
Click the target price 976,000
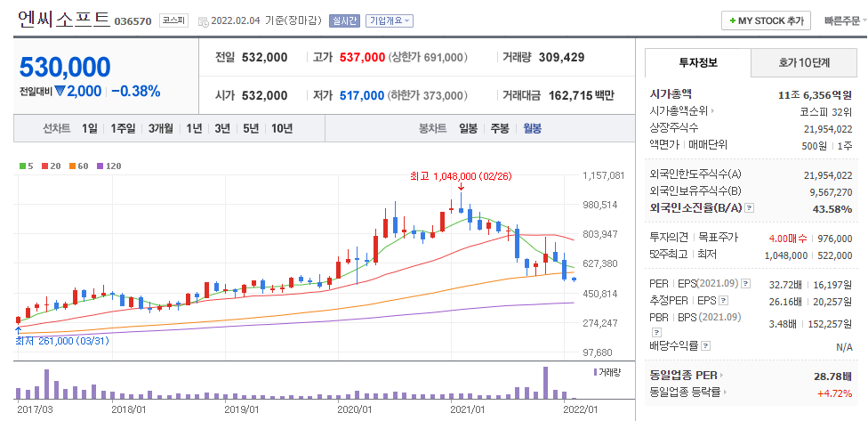pyautogui.click(x=835, y=239)
